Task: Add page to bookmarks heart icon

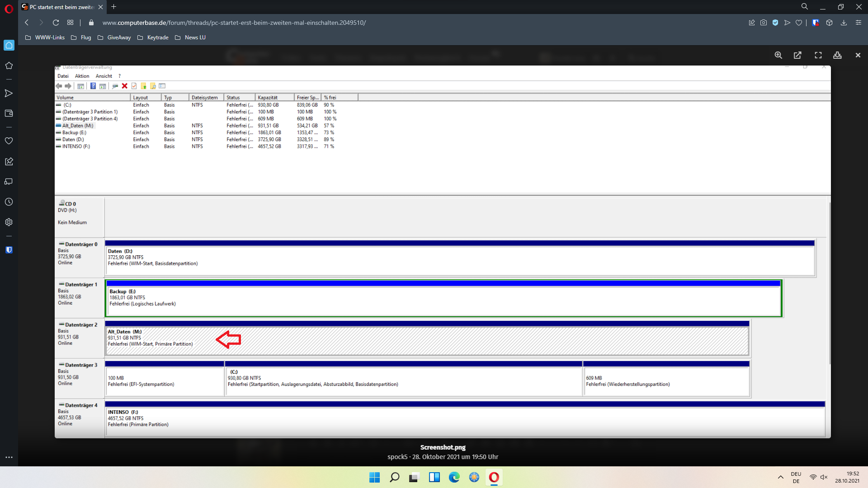Action: coord(799,23)
